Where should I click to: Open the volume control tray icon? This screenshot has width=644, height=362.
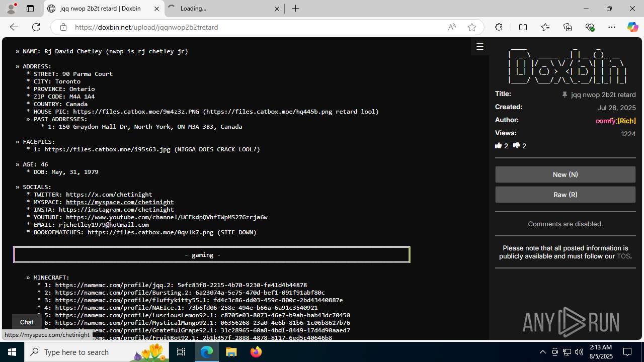pos(579,352)
